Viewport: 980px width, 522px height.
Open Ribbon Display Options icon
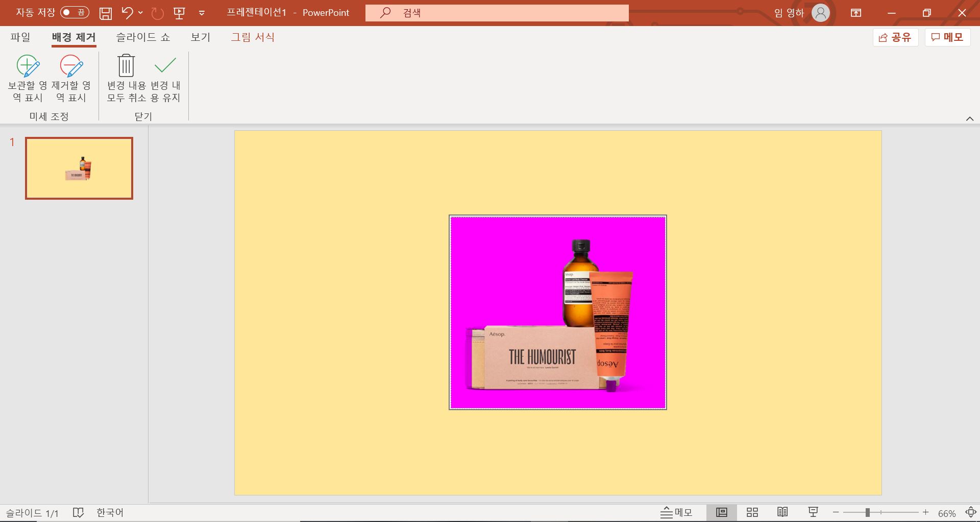856,13
